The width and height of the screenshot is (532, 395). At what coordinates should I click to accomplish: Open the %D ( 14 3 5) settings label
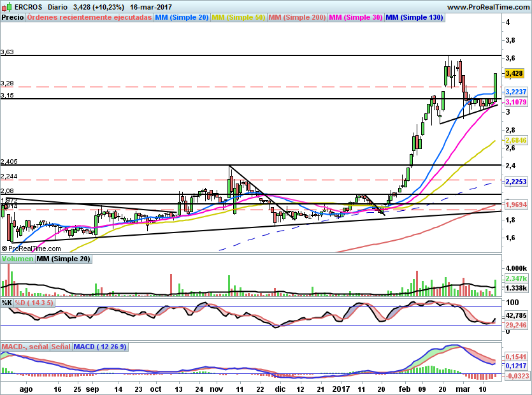(x=34, y=303)
